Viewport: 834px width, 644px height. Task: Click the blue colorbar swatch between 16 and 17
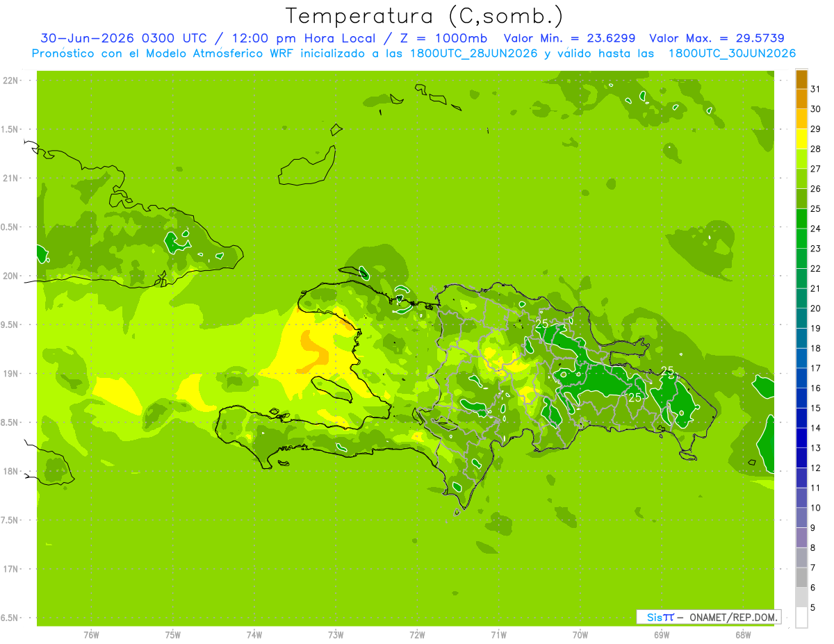coord(801,378)
